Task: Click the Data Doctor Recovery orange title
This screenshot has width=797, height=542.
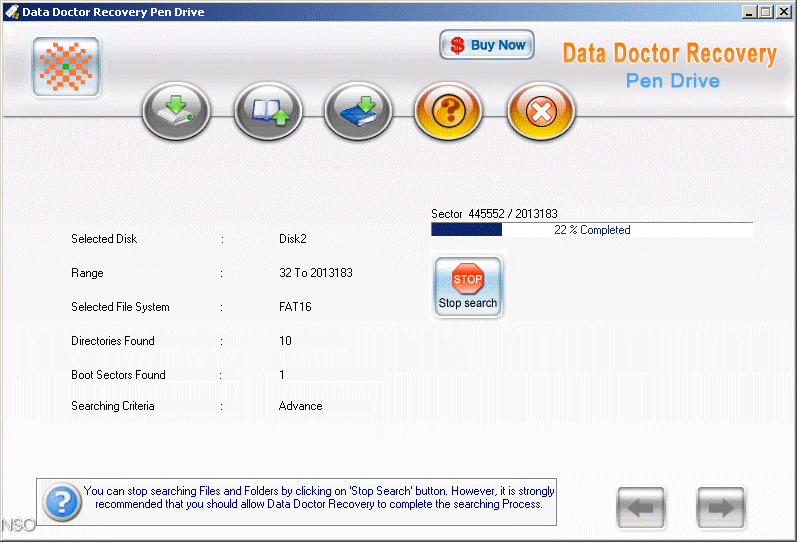Action: coord(669,54)
